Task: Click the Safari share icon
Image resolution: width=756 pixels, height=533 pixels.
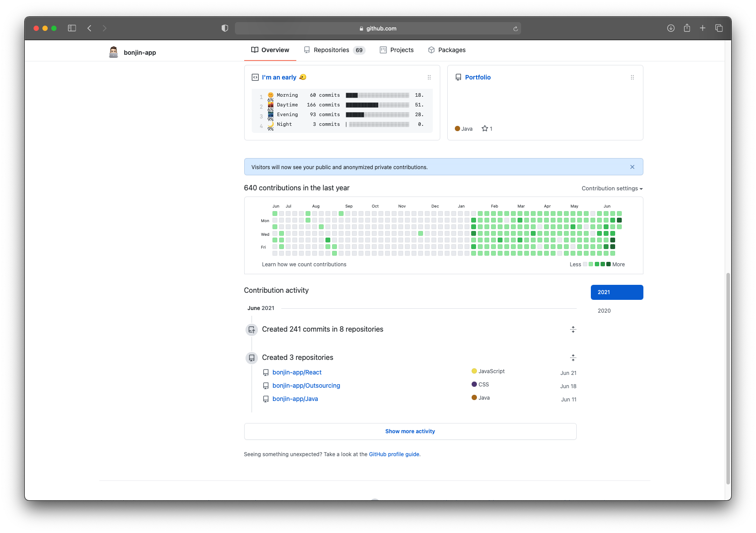Action: [687, 28]
